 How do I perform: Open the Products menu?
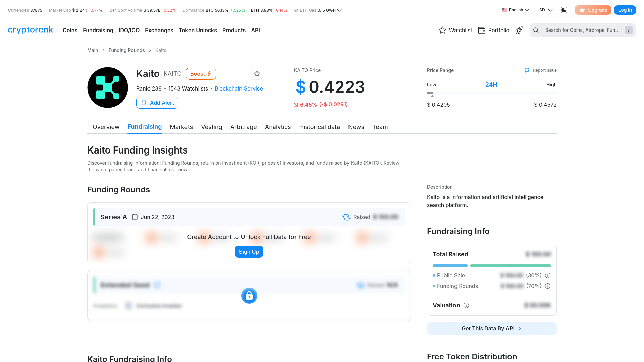pos(234,30)
